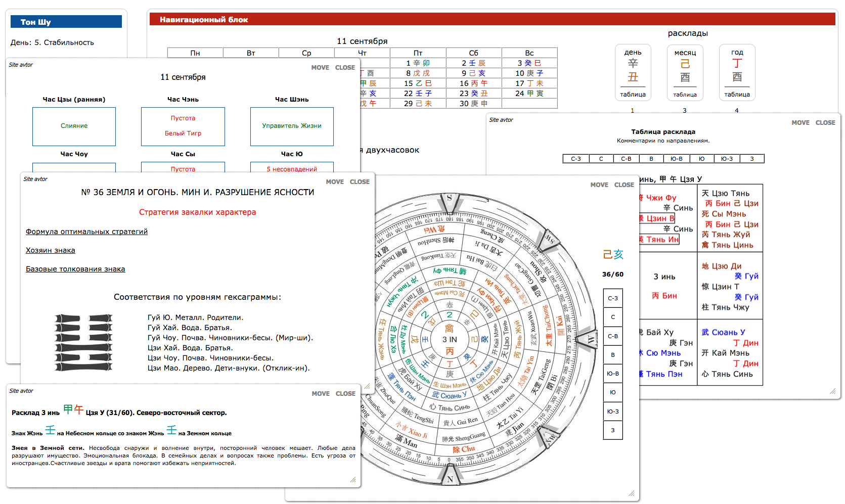Select В tab in Таблица расклада row
The width and height of the screenshot is (845, 504).
(x=651, y=159)
